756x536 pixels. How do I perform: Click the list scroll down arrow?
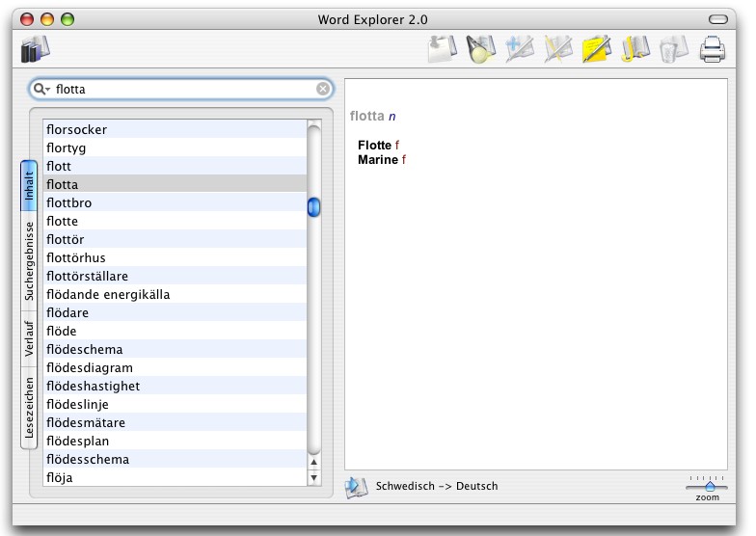314,478
